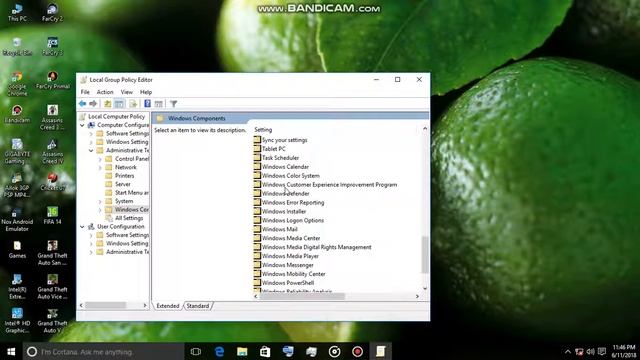Select the This PC desktop icon
640x360 pixels.
click(x=17, y=12)
